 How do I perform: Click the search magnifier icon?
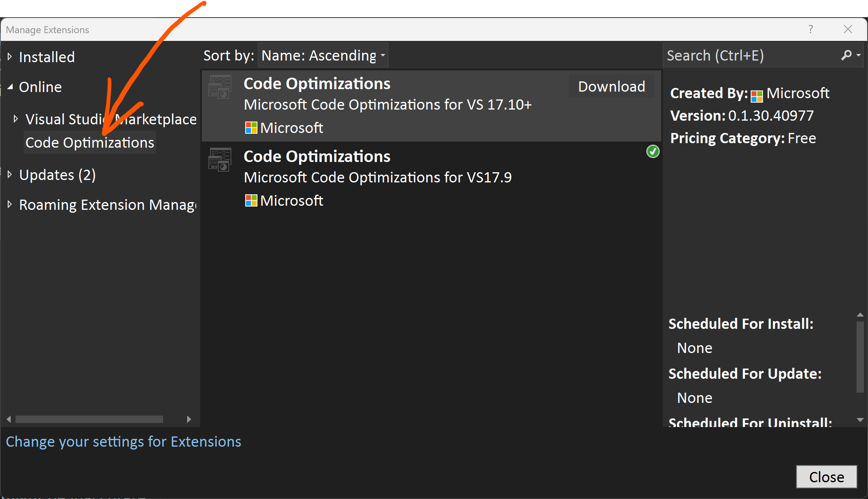(x=846, y=55)
